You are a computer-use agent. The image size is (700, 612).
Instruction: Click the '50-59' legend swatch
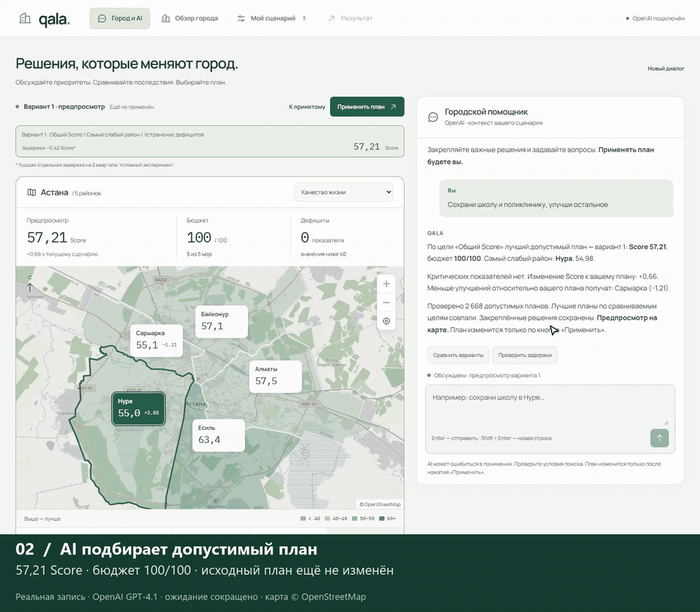coord(354,519)
